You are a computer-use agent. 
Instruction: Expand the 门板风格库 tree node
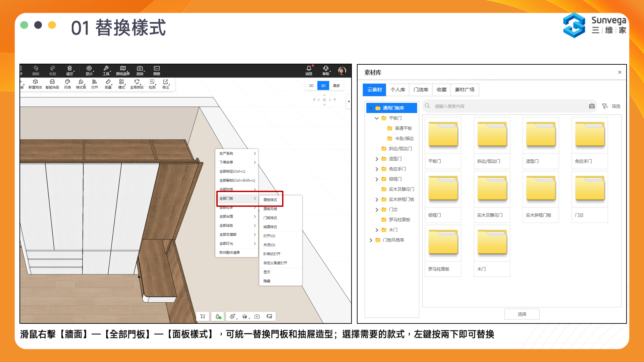coord(371,240)
